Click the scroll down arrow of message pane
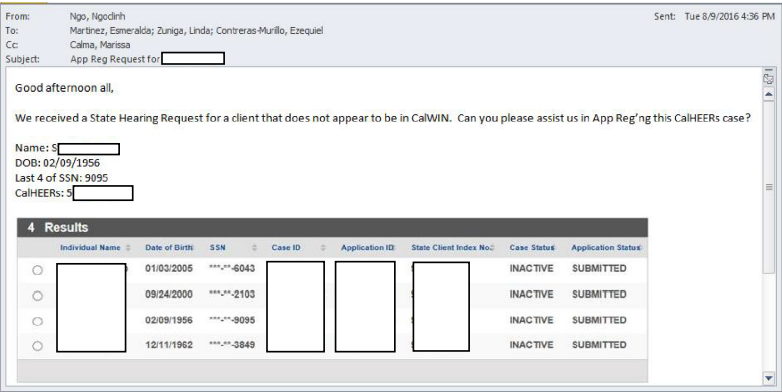782x392 pixels. tap(769, 379)
